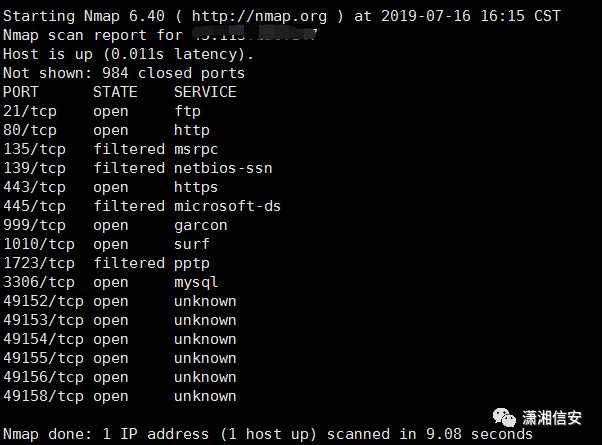Image resolution: width=602 pixels, height=445 pixels.
Task: Select the surf service on port 1010
Action: point(192,244)
